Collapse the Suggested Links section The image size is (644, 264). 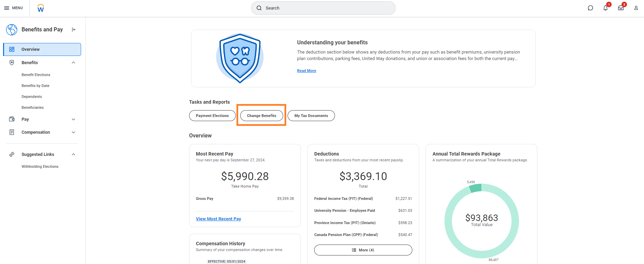coord(73,155)
